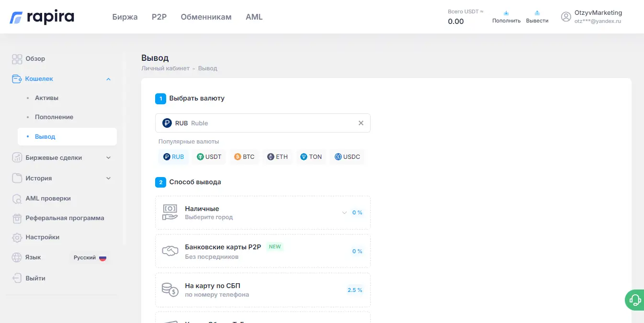The height and width of the screenshot is (323, 644).
Task: Open the support chat widget
Action: 634,300
